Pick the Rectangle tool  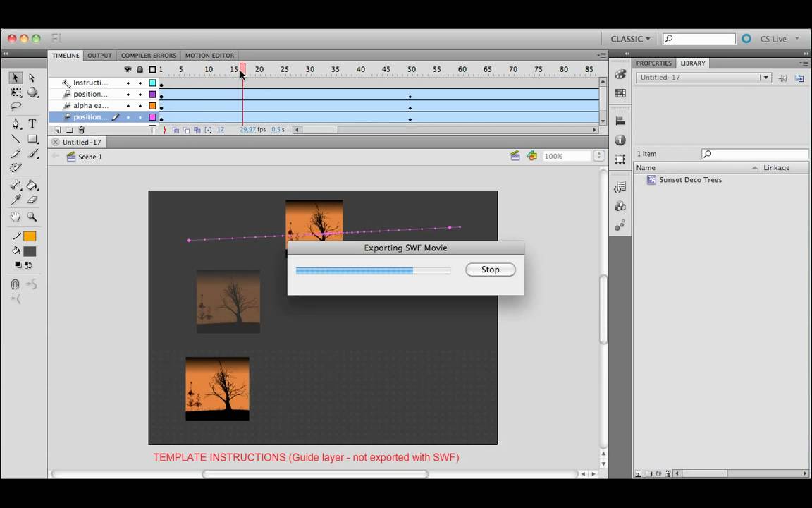pos(32,139)
